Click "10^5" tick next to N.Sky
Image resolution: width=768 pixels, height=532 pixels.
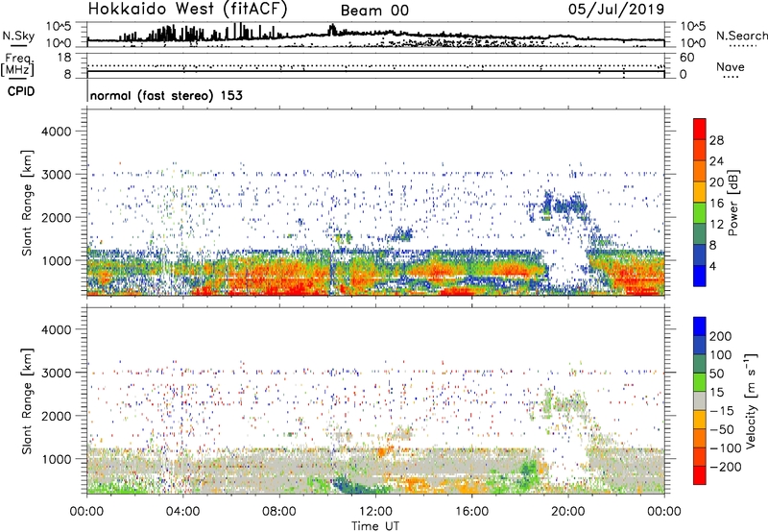point(59,27)
